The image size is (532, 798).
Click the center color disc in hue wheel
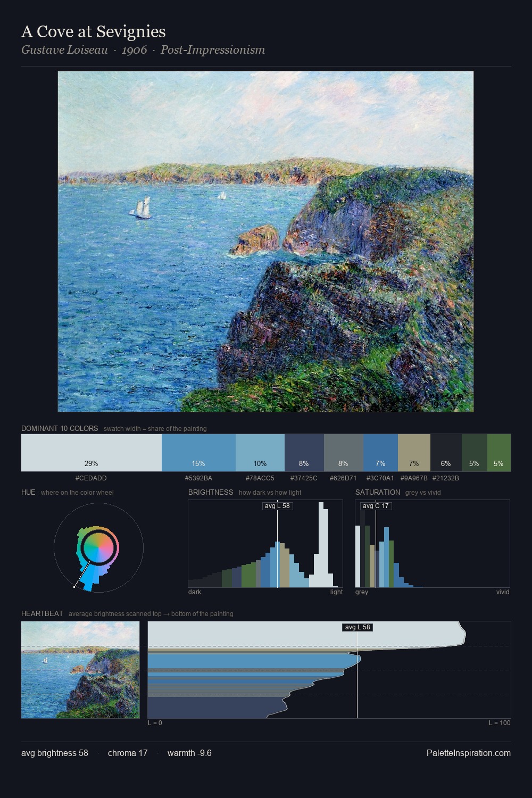[98, 547]
